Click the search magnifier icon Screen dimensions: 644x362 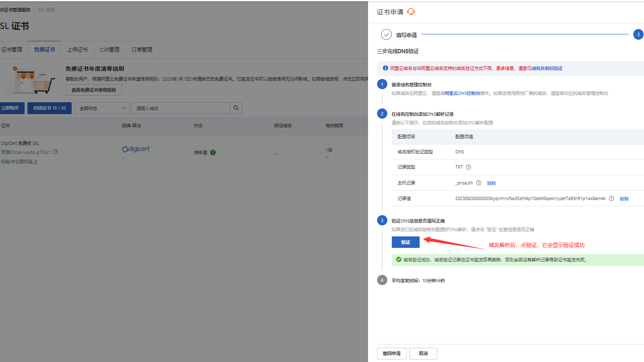tap(236, 108)
